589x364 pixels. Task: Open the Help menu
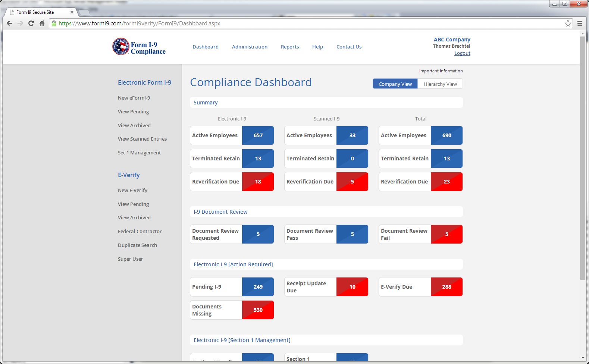[x=317, y=47]
